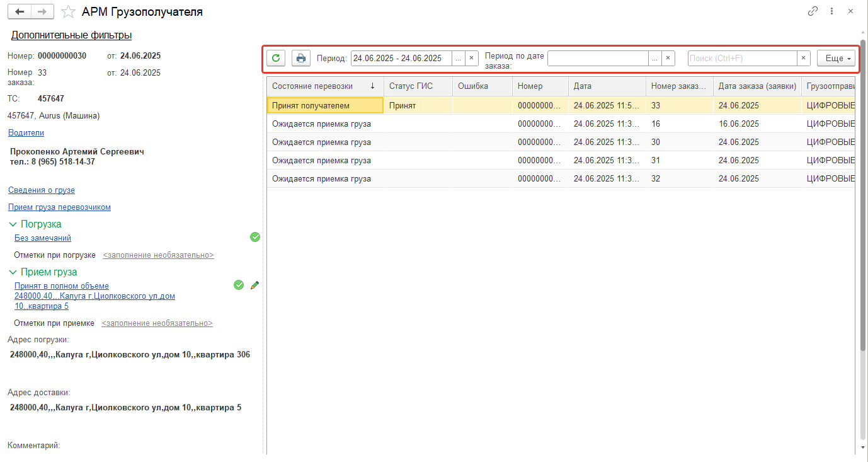
Task: Add form to favorites star icon
Action: coord(70,12)
